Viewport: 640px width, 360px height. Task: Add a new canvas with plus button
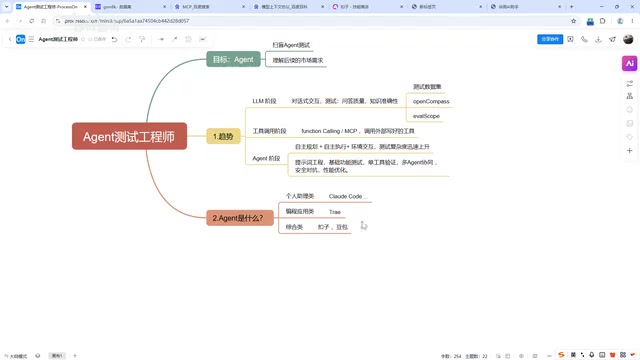tap(75, 356)
